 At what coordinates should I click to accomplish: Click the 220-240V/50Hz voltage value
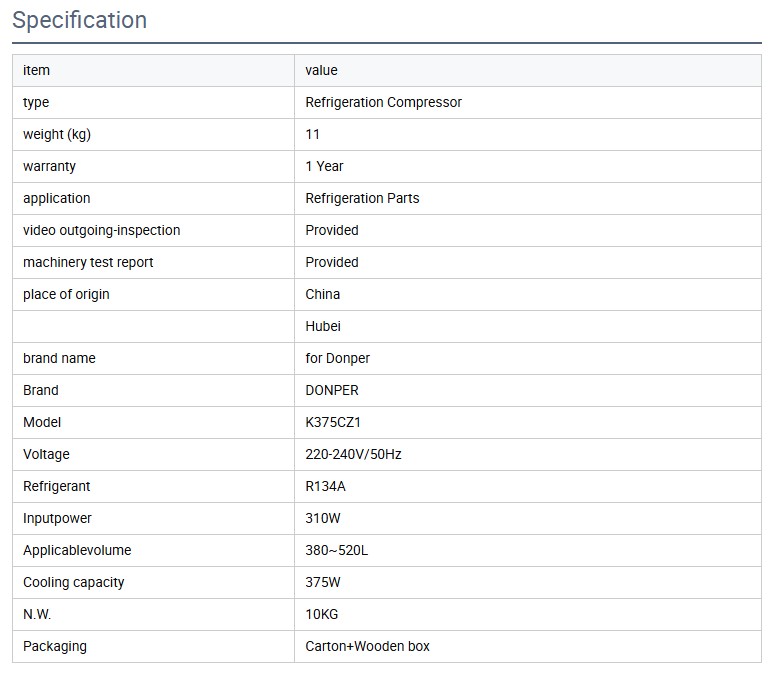click(x=353, y=454)
